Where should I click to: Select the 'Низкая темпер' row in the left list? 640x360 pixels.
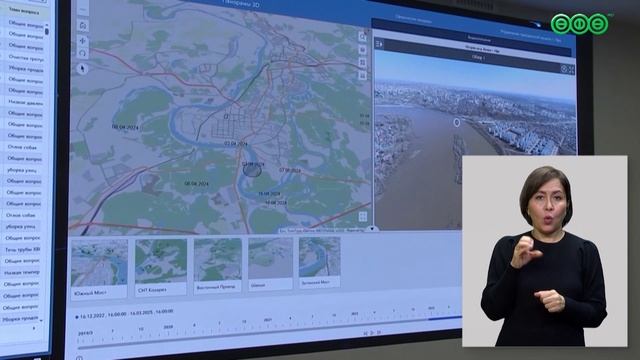point(22,272)
